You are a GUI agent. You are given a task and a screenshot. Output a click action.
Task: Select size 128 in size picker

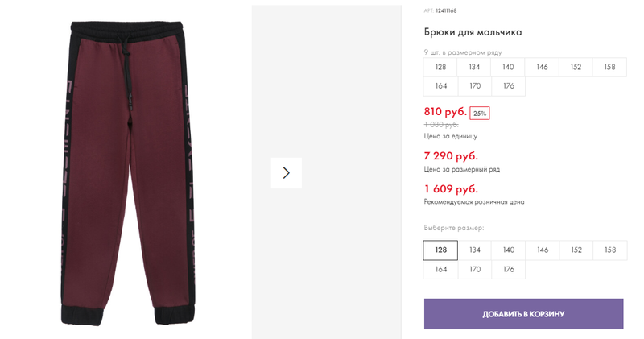coord(440,250)
